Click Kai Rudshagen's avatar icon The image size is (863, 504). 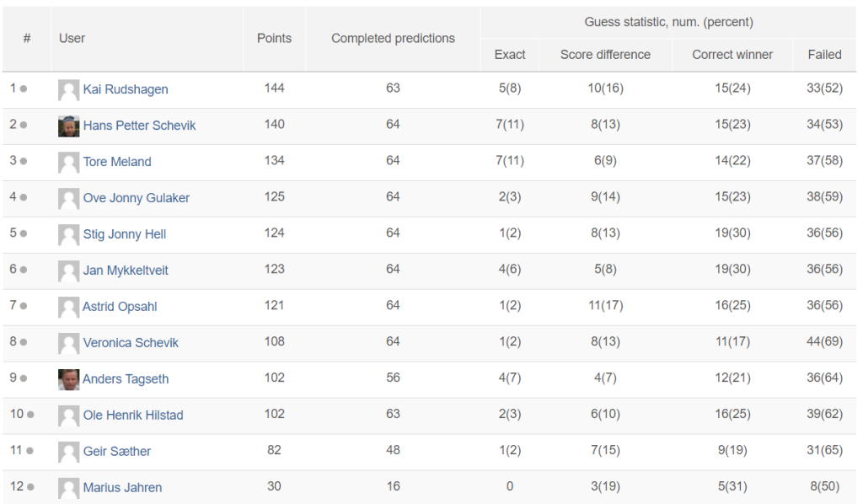coord(68,90)
